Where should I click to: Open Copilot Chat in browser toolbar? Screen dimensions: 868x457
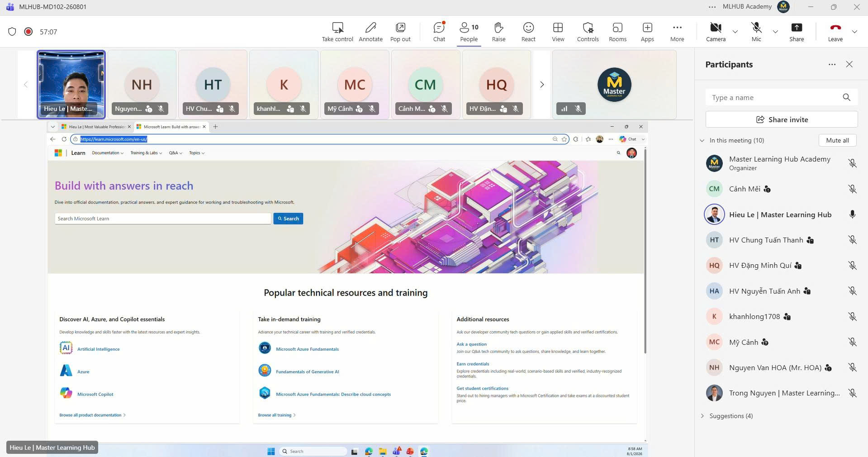(628, 139)
